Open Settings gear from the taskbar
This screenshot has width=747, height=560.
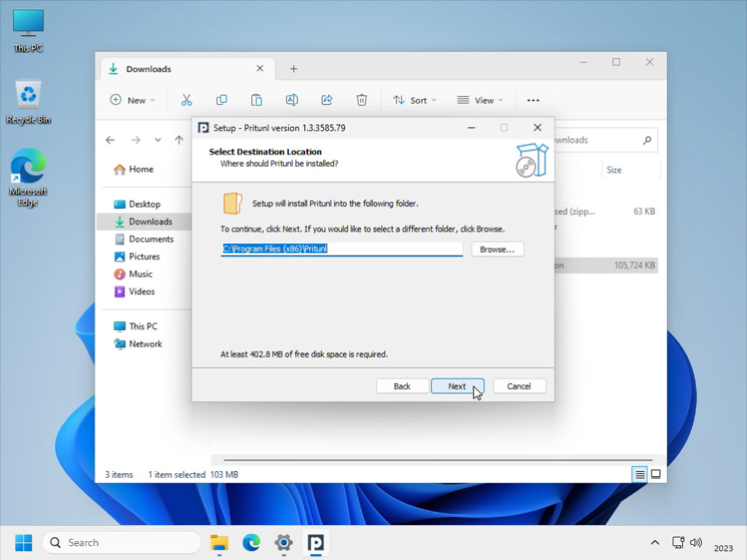pyautogui.click(x=284, y=542)
